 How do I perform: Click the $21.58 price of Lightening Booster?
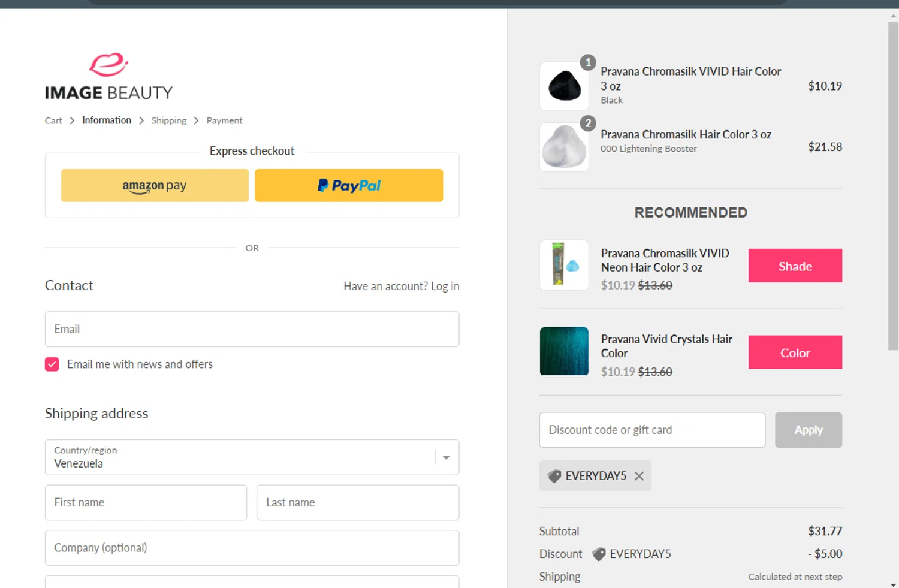click(x=825, y=147)
